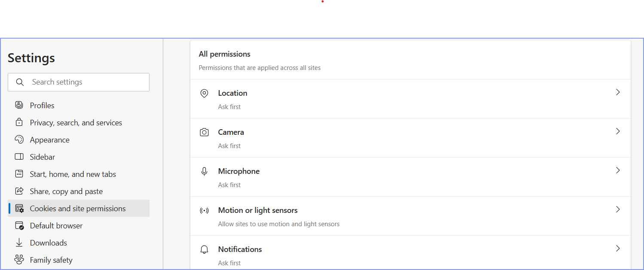Click the Camera permission icon
Viewport: 644px width, 270px height.
pyautogui.click(x=204, y=132)
